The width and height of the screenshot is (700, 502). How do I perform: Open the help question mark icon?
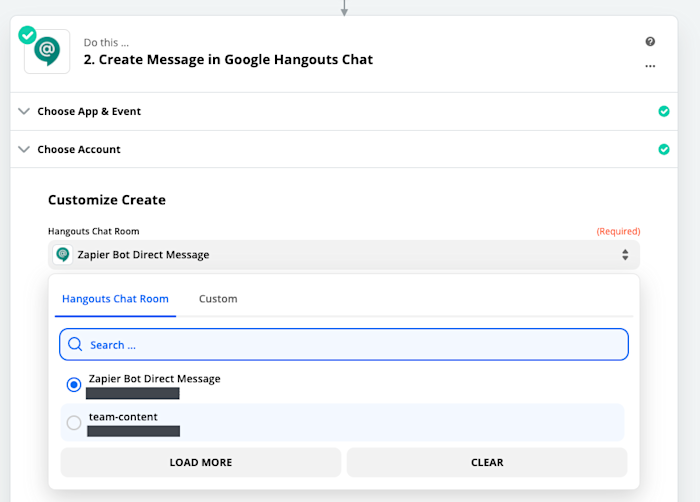650,42
